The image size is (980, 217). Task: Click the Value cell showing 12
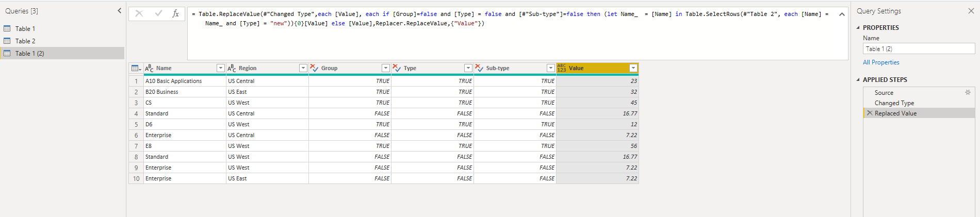coord(597,124)
